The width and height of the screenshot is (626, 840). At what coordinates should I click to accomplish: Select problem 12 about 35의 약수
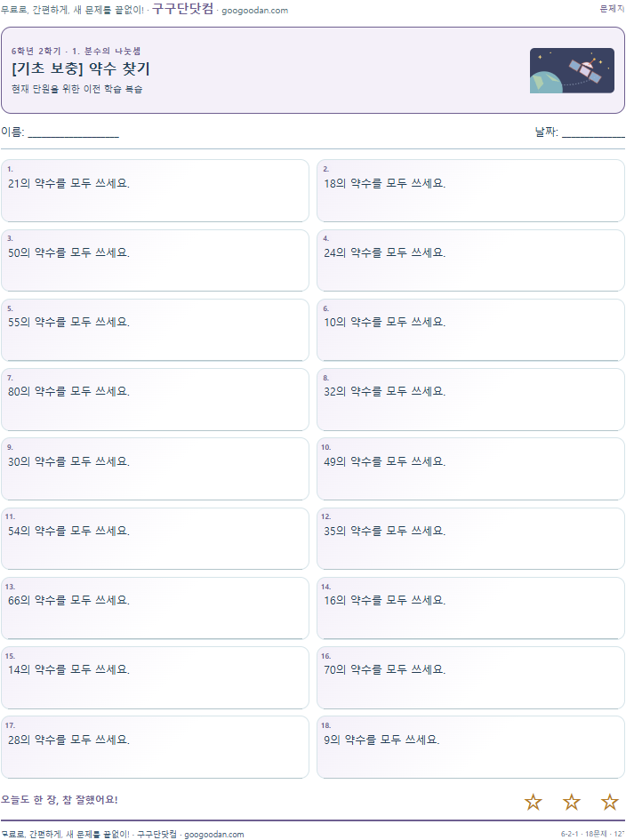pyautogui.click(x=470, y=539)
